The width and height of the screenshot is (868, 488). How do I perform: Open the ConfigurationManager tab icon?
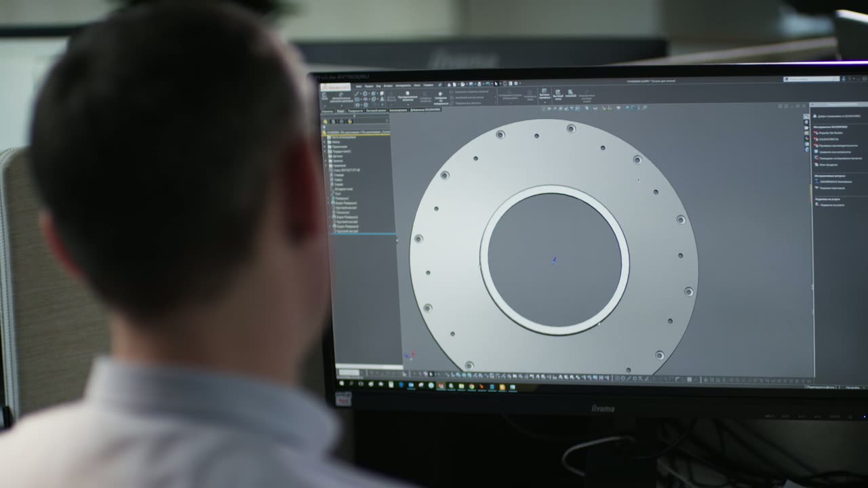pyautogui.click(x=341, y=121)
